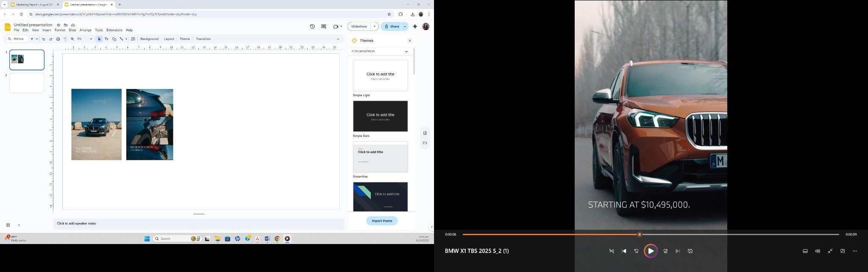Hide the Slides menus with chevron
Screen dimensions: 868x272
point(338,39)
